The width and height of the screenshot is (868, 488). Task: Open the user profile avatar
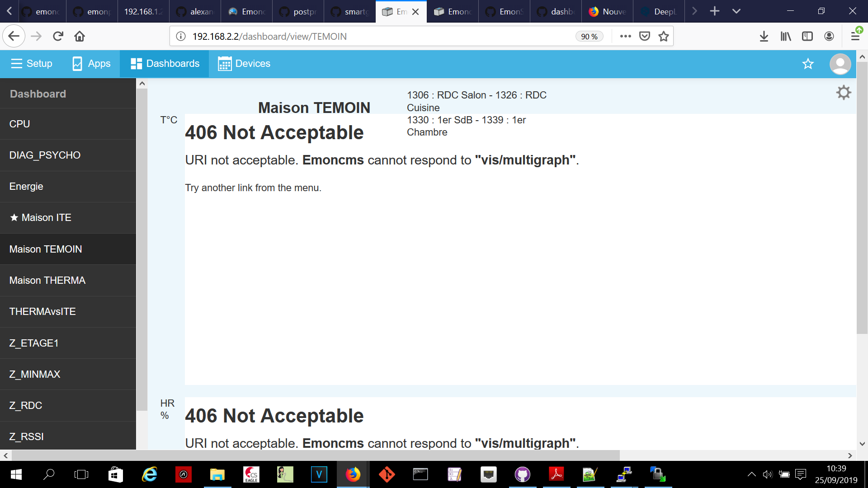pos(840,64)
